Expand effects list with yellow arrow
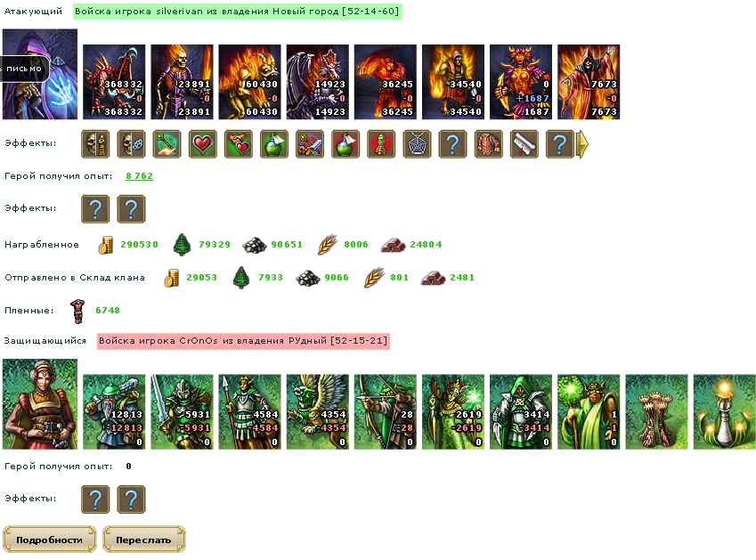Image resolution: width=756 pixels, height=560 pixels. pos(582,144)
